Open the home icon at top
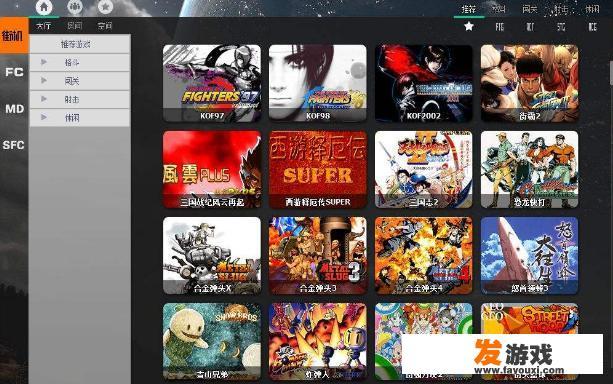613x384 pixels. [x=44, y=7]
